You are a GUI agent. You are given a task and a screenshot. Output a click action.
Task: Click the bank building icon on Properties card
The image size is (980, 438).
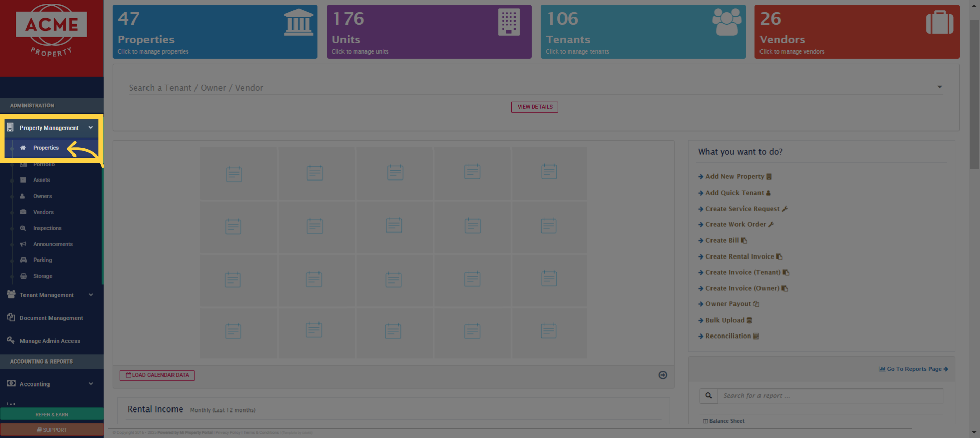299,22
